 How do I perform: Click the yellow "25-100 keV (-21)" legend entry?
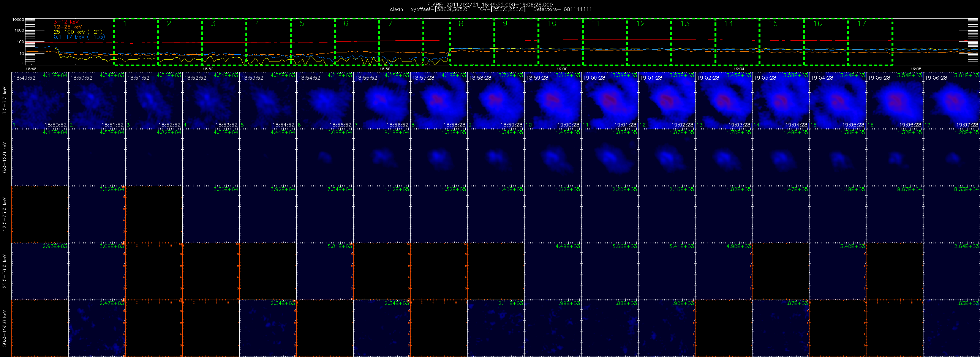tap(78, 32)
